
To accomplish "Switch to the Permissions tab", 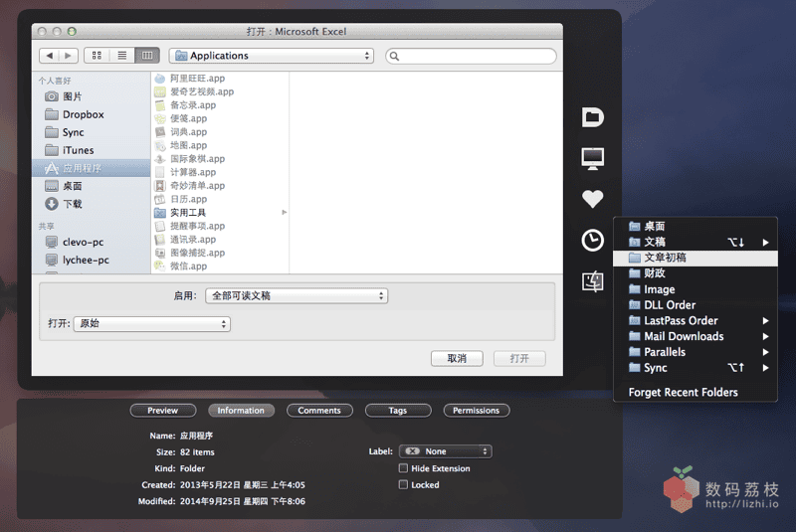I will pos(477,411).
